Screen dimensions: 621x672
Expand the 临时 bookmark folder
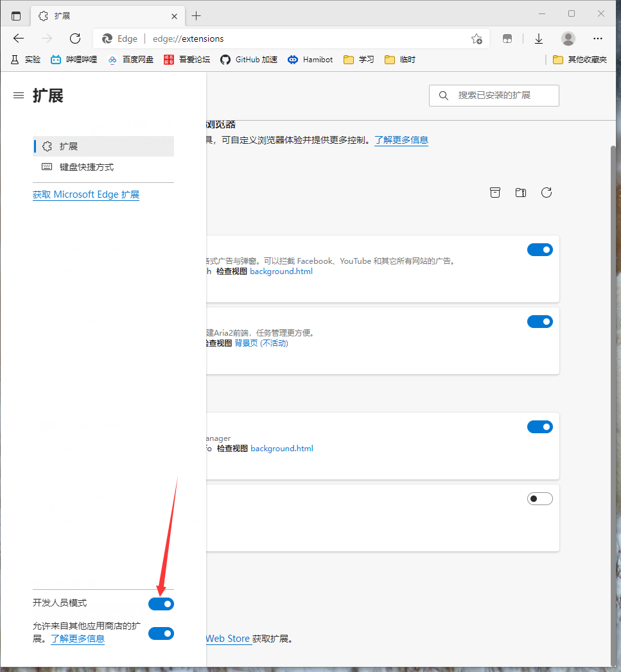click(400, 60)
